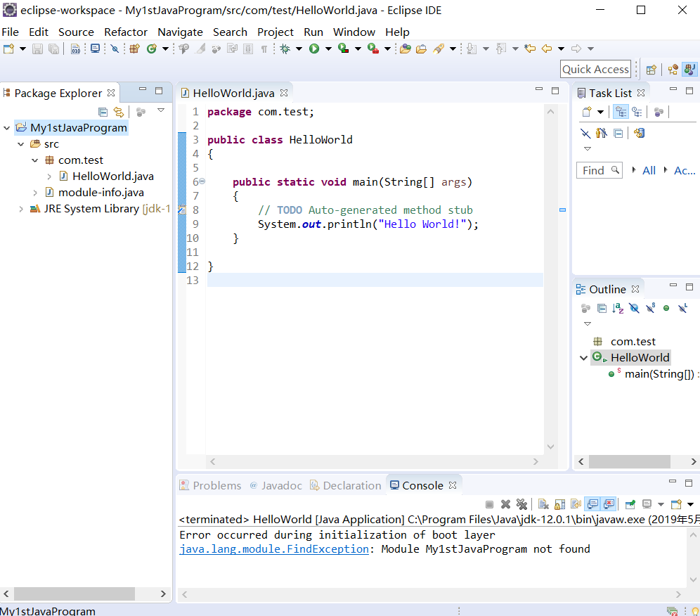This screenshot has width=700, height=616.
Task: Toggle Categorized presentation in Task List
Action: pos(621,112)
